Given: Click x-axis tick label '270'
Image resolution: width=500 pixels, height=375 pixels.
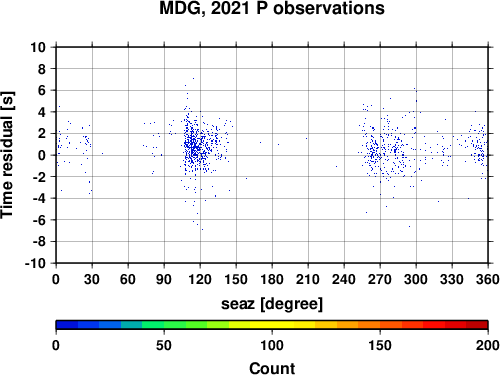Looking at the screenshot, I should 380,279.
